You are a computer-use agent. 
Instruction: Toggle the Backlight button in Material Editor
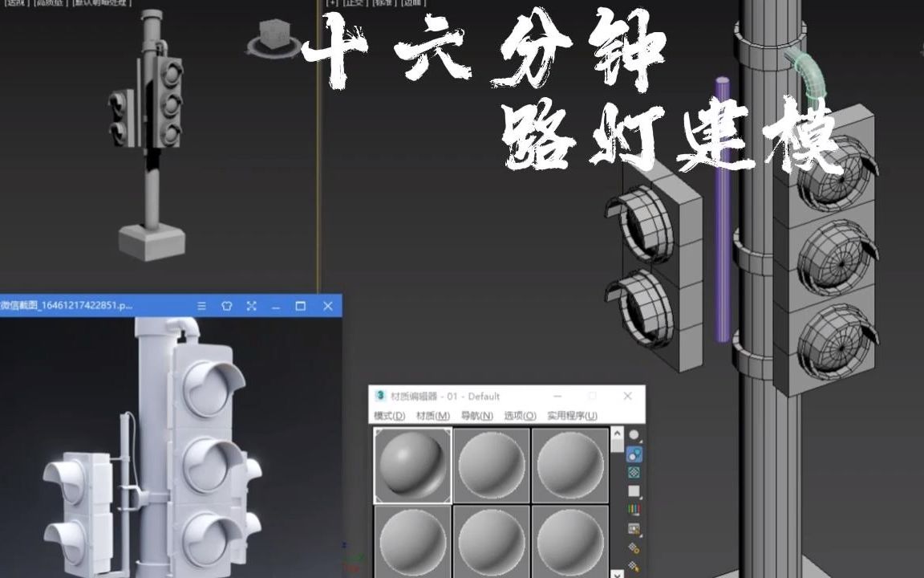pos(634,454)
